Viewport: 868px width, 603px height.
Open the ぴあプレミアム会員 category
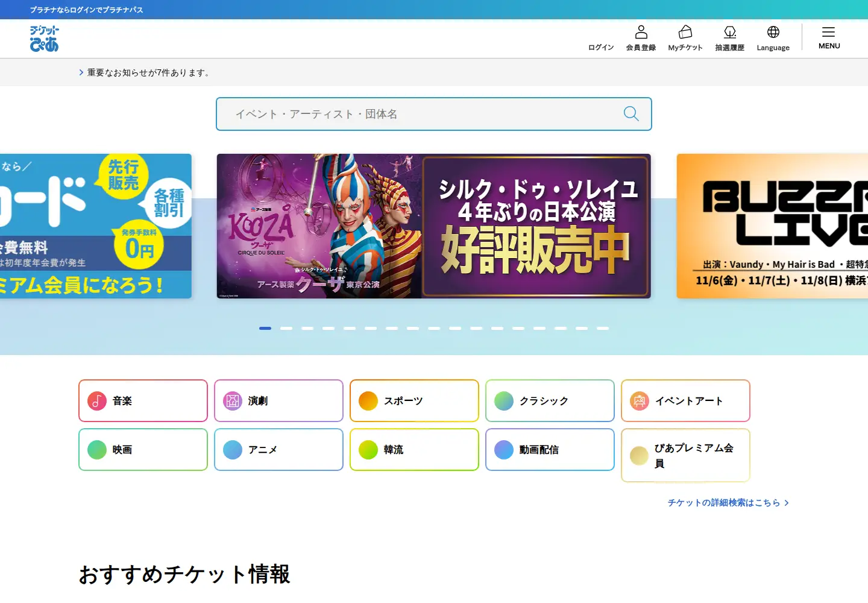click(x=685, y=455)
